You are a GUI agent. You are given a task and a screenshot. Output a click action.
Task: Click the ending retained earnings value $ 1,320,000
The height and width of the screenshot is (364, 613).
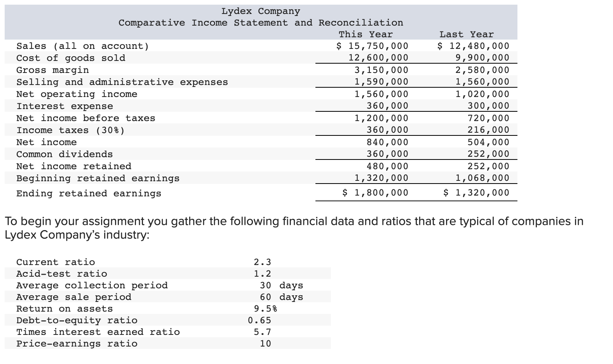(x=476, y=192)
